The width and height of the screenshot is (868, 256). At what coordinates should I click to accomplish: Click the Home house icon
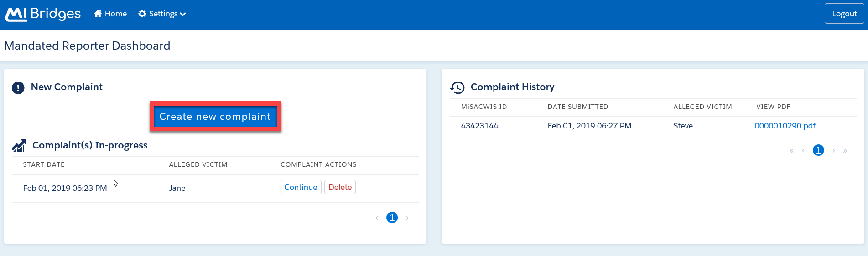point(98,14)
